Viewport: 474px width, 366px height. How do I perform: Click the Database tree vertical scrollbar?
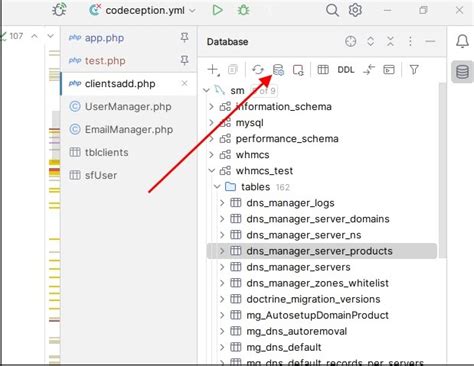[x=442, y=170]
